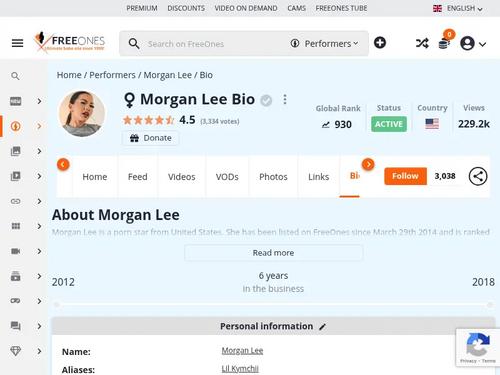
Task: Click the sidebar links chain icon
Action: (x=16, y=201)
